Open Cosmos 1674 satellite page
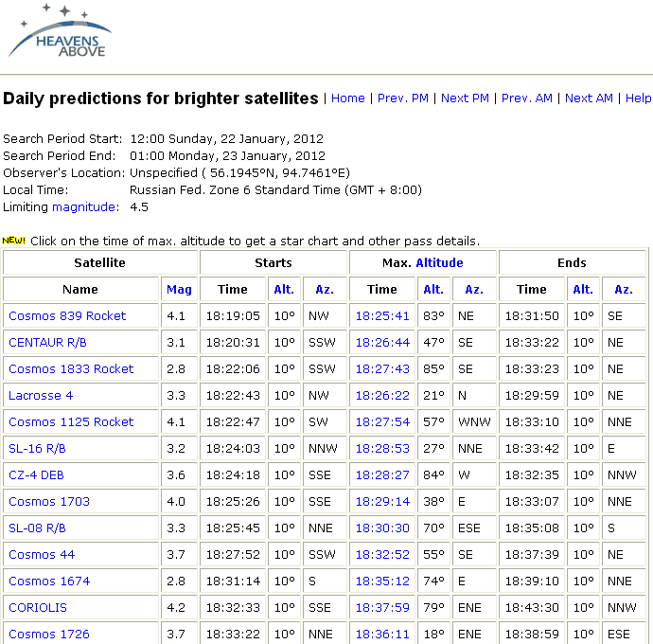 (49, 581)
